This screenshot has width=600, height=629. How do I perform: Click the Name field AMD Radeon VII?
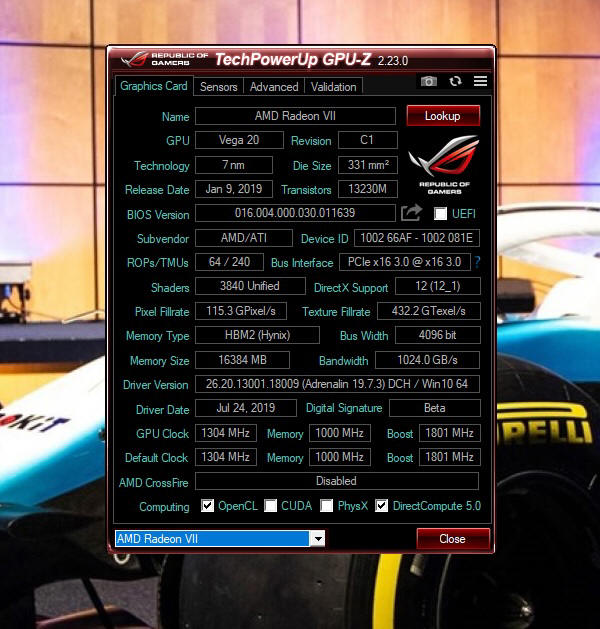tap(295, 116)
